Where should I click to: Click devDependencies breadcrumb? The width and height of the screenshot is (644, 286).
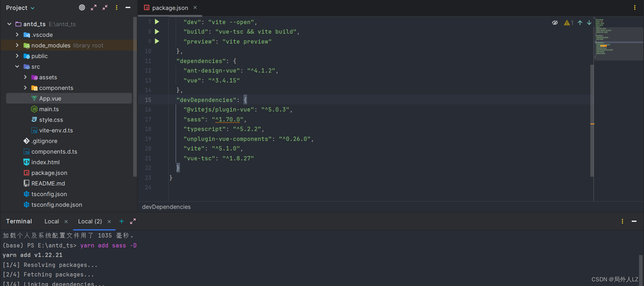(166, 207)
